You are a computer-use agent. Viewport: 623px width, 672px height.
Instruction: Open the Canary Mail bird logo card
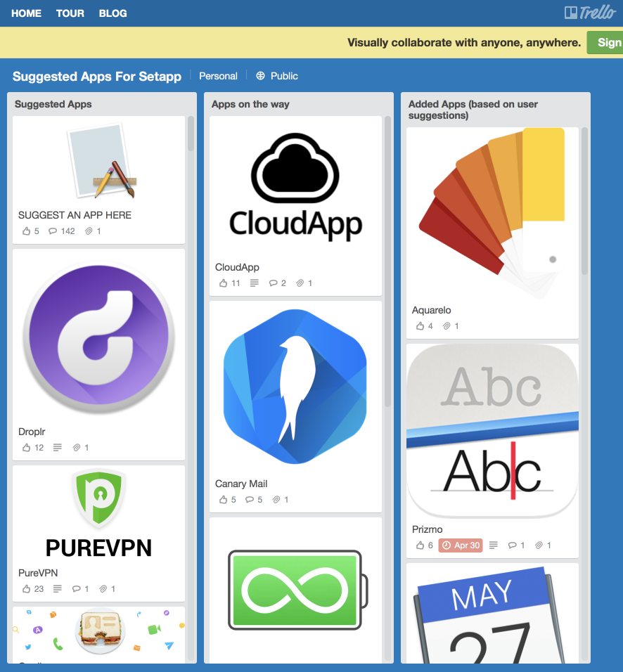[x=295, y=387]
